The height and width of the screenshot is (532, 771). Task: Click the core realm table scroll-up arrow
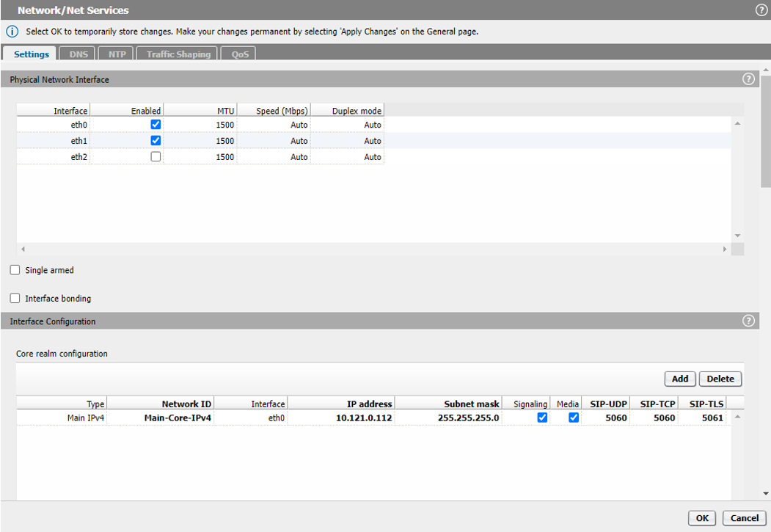[x=737, y=417]
